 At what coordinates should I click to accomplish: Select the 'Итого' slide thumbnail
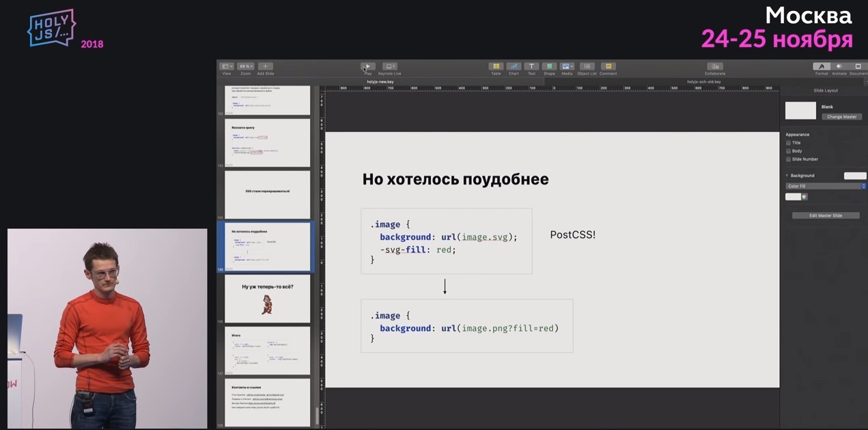(x=268, y=351)
